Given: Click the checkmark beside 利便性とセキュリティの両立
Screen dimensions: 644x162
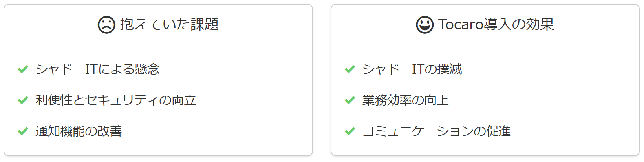Looking at the screenshot, I should (23, 100).
